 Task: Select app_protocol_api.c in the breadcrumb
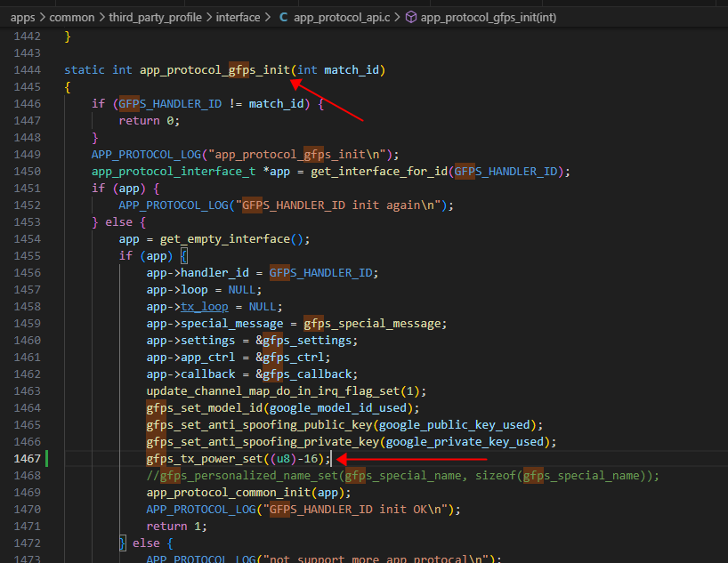(x=342, y=18)
